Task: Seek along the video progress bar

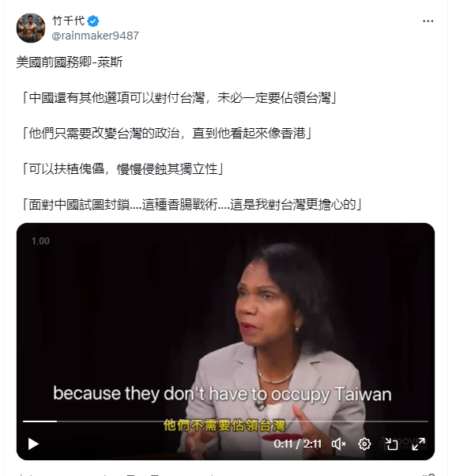Action: click(x=225, y=421)
